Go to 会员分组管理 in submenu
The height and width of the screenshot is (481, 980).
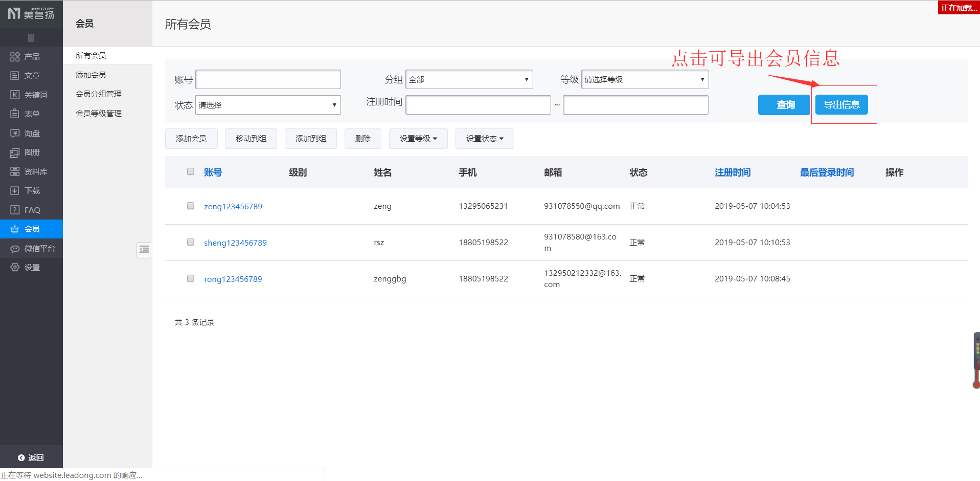(x=99, y=94)
